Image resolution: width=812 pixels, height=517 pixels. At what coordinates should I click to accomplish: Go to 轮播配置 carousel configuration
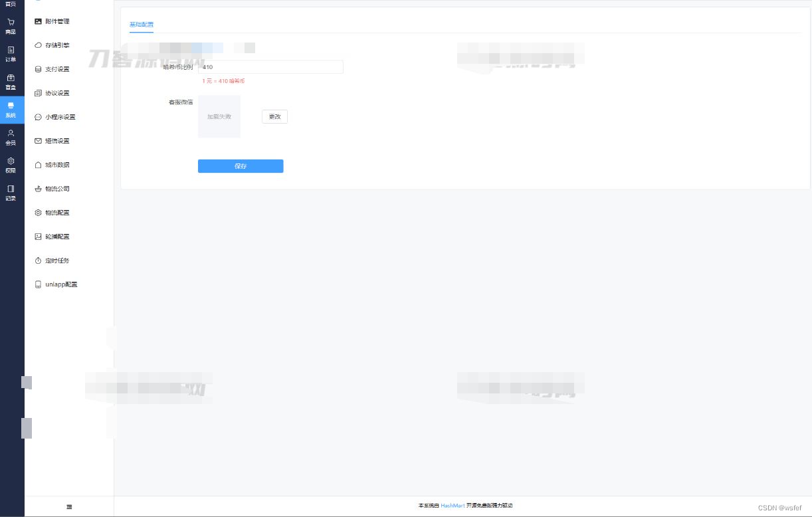[57, 237]
